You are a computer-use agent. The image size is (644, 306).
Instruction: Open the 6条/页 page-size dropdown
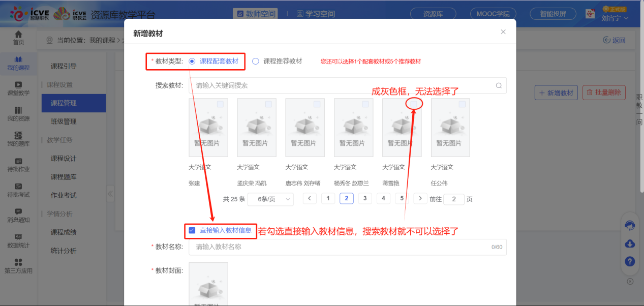(x=270, y=199)
